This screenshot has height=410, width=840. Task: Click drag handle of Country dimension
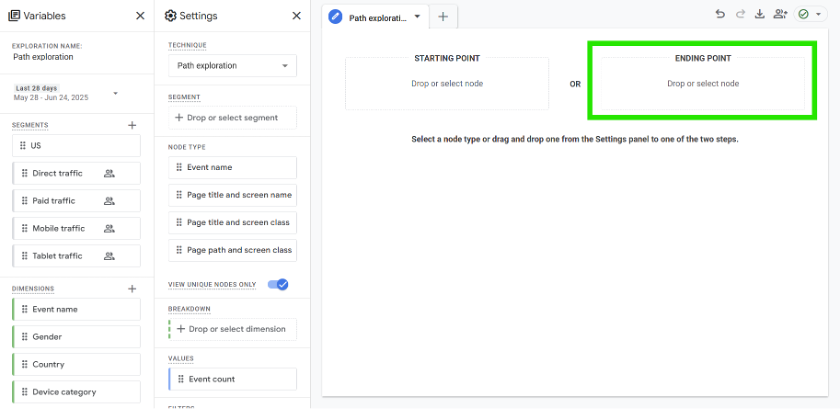click(x=24, y=364)
